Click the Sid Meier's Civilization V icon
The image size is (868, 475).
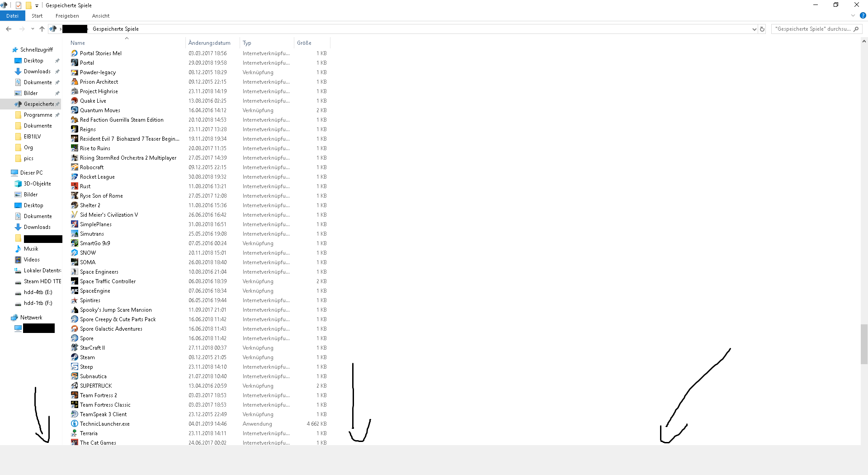pos(75,215)
